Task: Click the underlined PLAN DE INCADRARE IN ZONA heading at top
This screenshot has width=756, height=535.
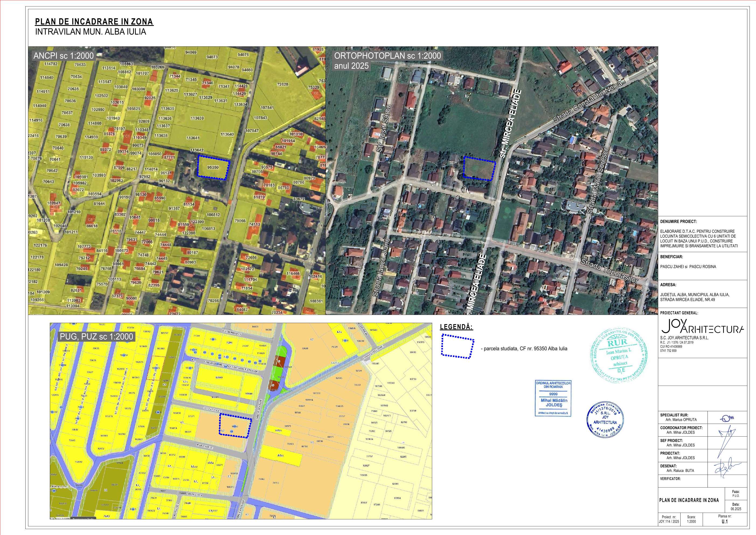Action: point(94,22)
